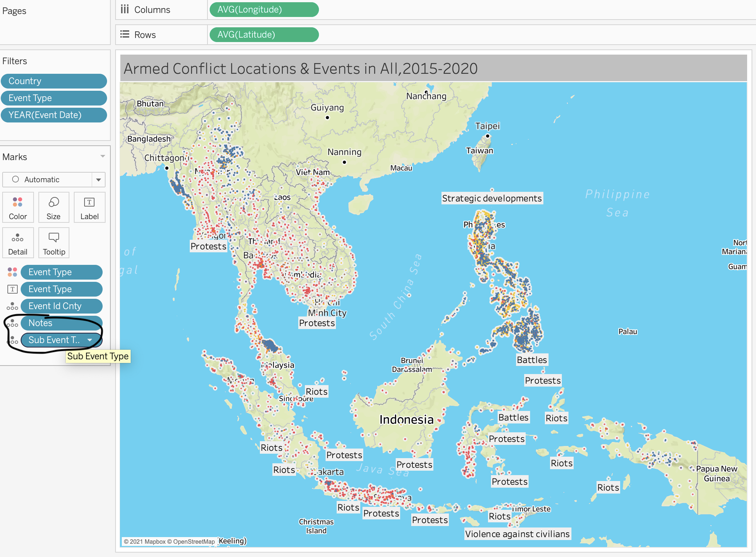This screenshot has width=756, height=557.
Task: Click the Label marks card button
Action: [89, 207]
